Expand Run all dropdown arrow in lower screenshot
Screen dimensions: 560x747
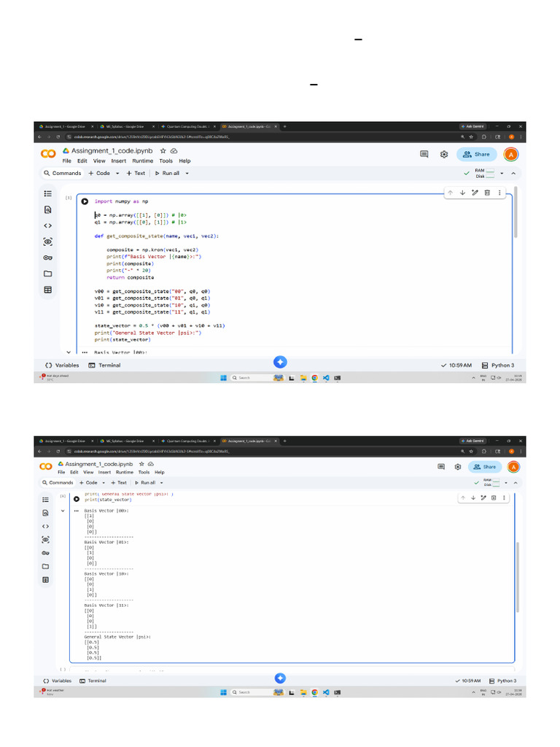[x=161, y=483]
